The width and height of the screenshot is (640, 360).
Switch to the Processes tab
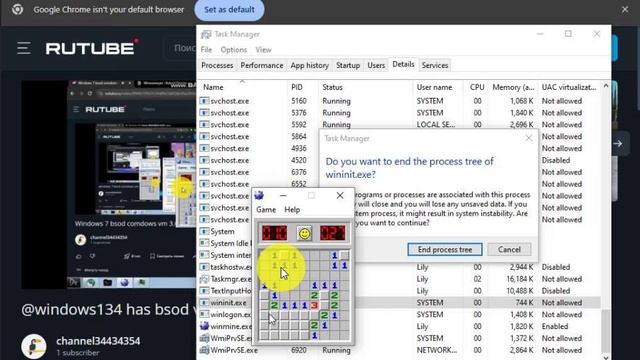pyautogui.click(x=217, y=65)
